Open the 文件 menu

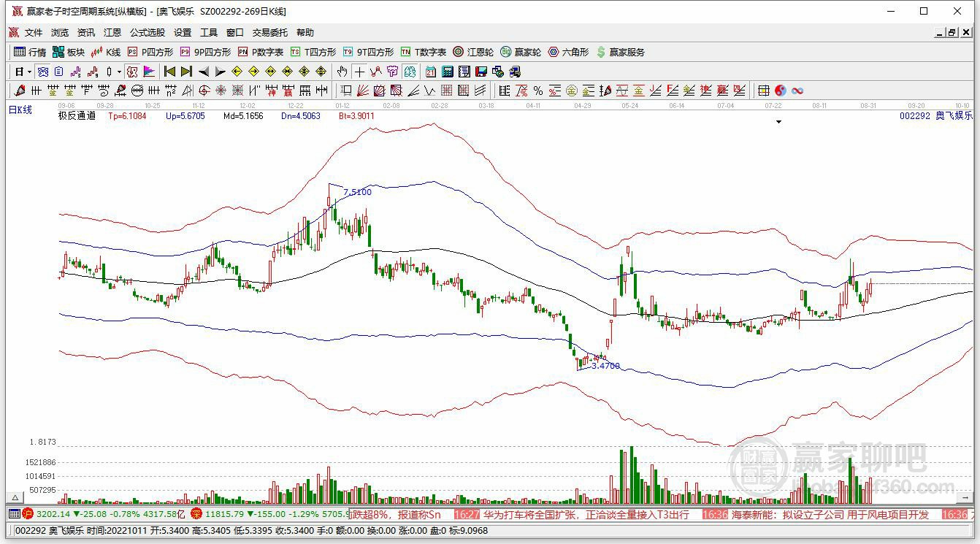tap(34, 32)
